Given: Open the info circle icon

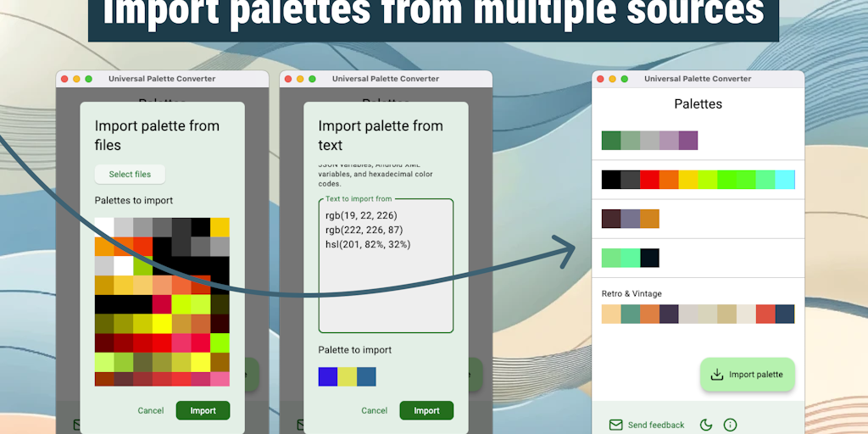Looking at the screenshot, I should pyautogui.click(x=730, y=426).
